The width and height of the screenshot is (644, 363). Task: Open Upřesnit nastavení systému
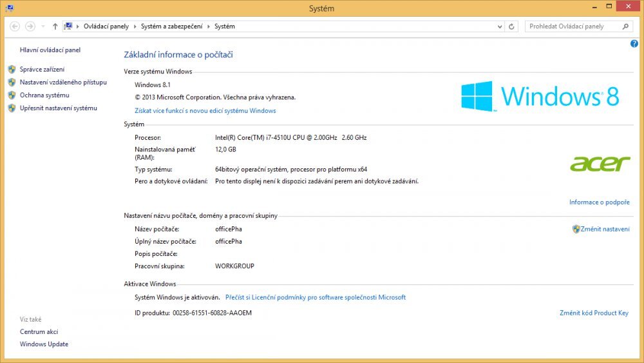59,108
